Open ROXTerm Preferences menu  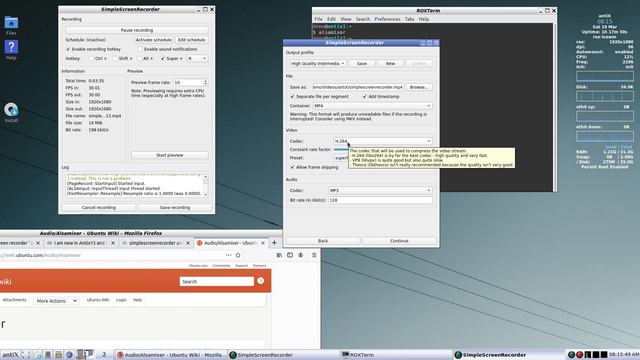pyautogui.click(x=387, y=19)
